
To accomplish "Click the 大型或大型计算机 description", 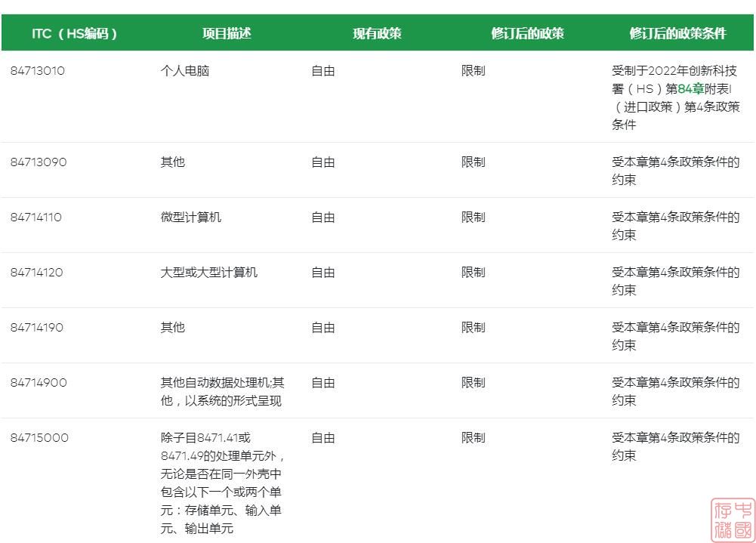I will pyautogui.click(x=208, y=273).
